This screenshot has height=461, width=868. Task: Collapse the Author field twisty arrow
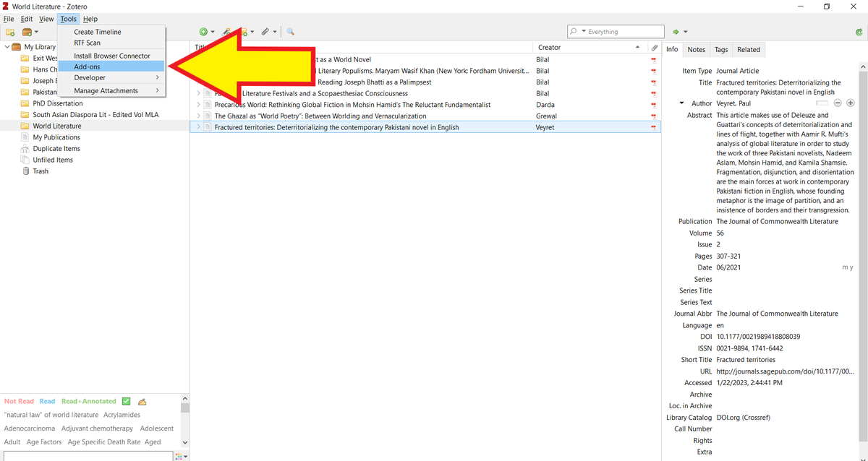681,103
